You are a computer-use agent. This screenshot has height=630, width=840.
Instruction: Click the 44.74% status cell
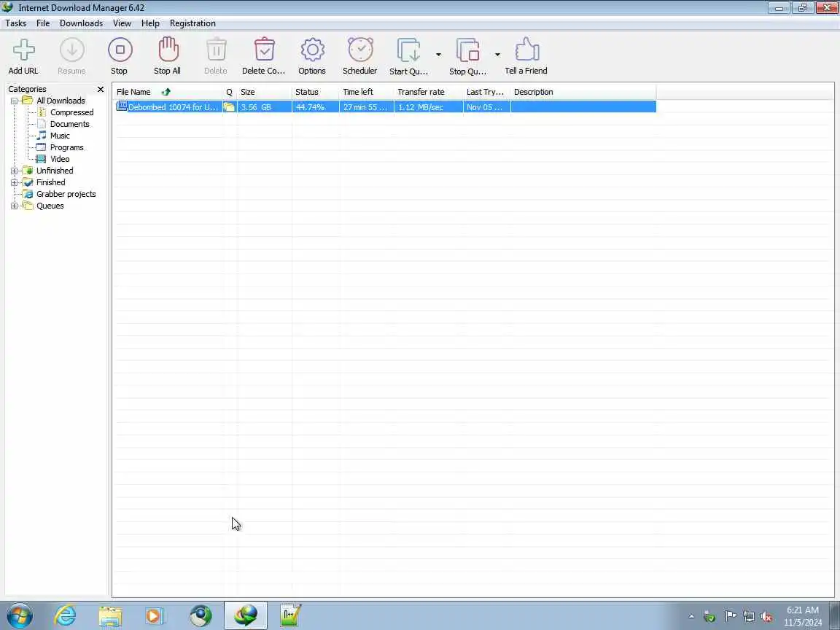[x=316, y=107]
